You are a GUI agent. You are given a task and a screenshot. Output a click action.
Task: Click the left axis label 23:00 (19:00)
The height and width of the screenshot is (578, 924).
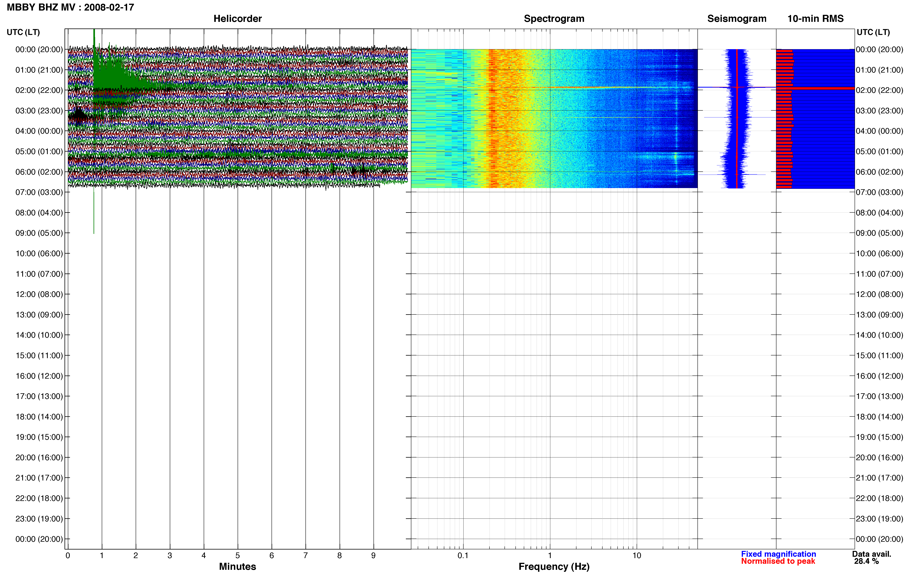(39, 519)
